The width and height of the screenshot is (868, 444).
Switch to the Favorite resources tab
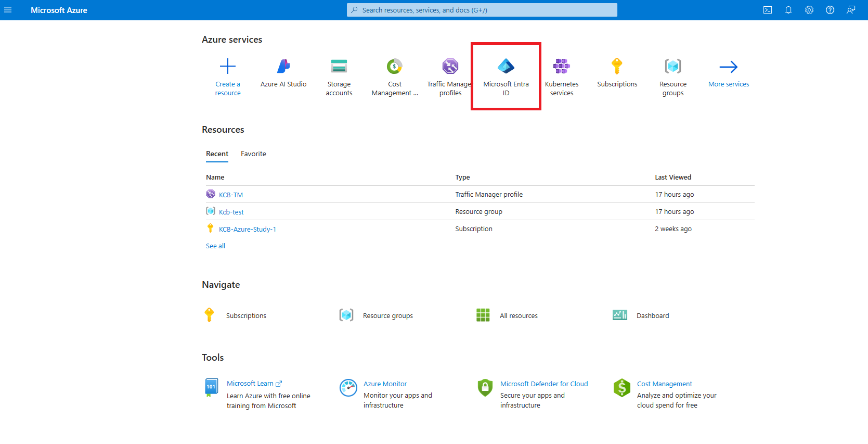click(x=253, y=154)
